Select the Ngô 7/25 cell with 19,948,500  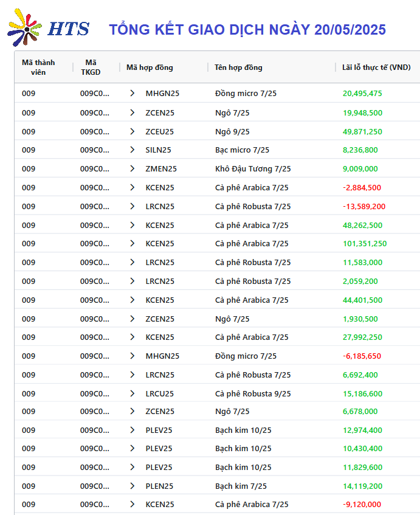232,112
